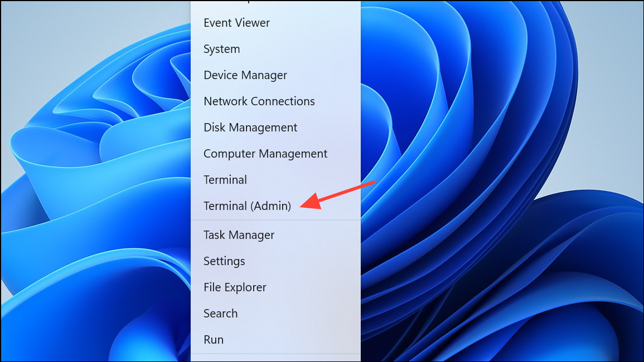Open Computer Management

(265, 154)
